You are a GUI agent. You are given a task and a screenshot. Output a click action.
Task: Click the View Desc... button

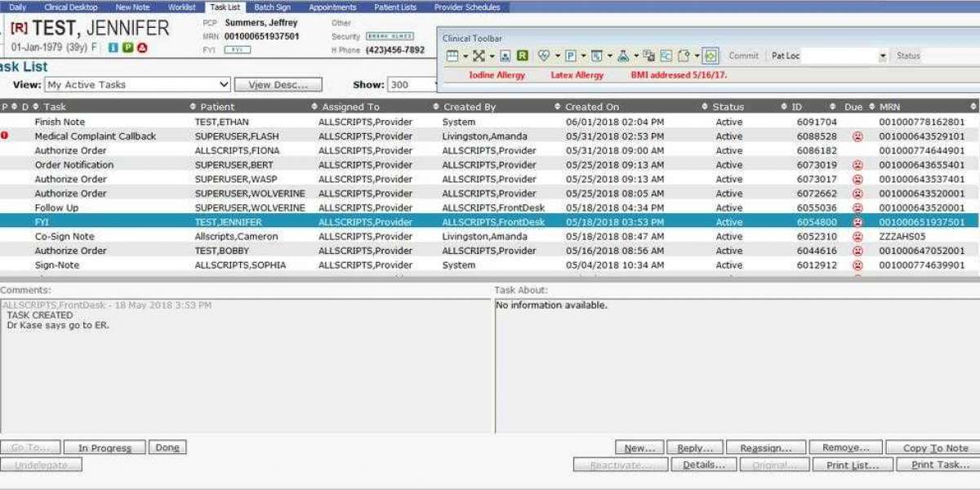coord(278,84)
